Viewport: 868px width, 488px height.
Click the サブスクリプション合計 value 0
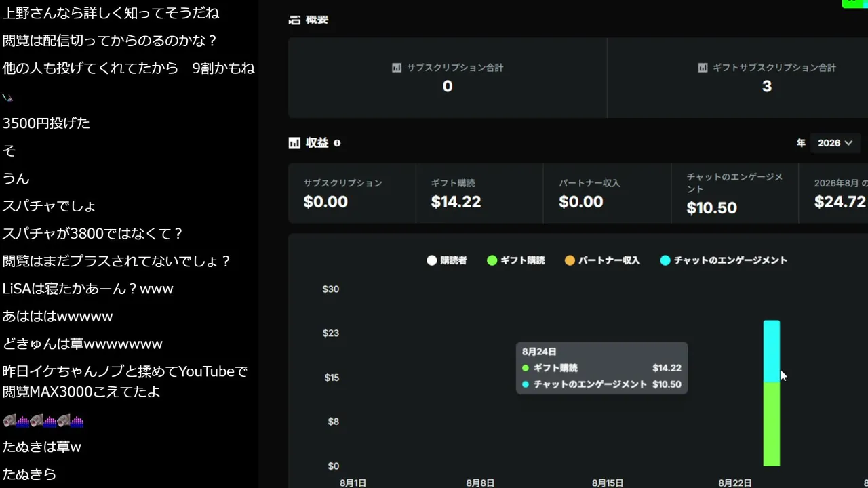448,87
